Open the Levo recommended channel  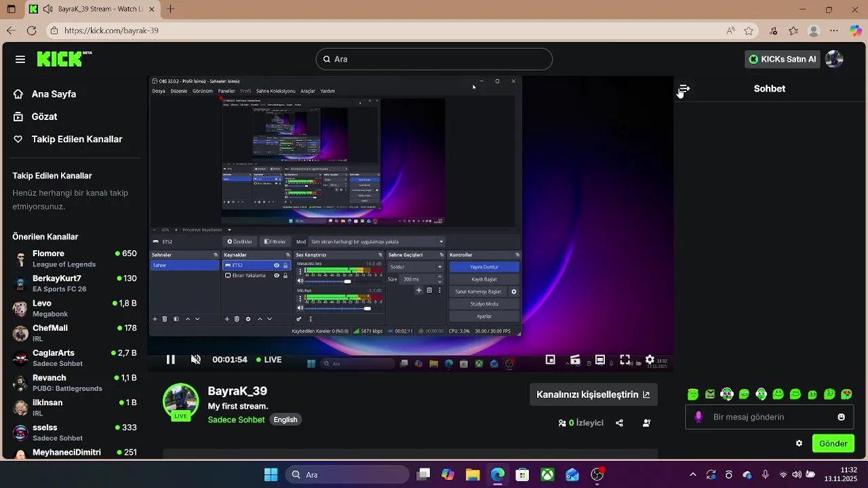click(x=75, y=308)
